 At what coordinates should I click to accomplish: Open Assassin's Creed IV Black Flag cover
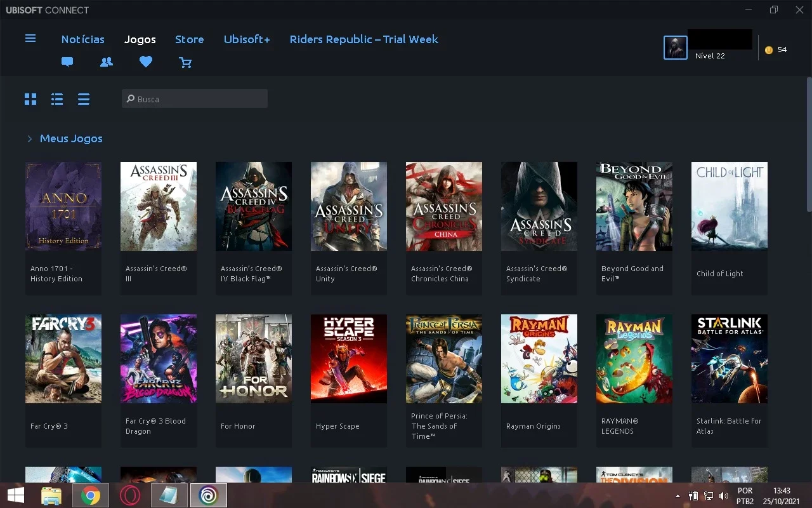254,206
